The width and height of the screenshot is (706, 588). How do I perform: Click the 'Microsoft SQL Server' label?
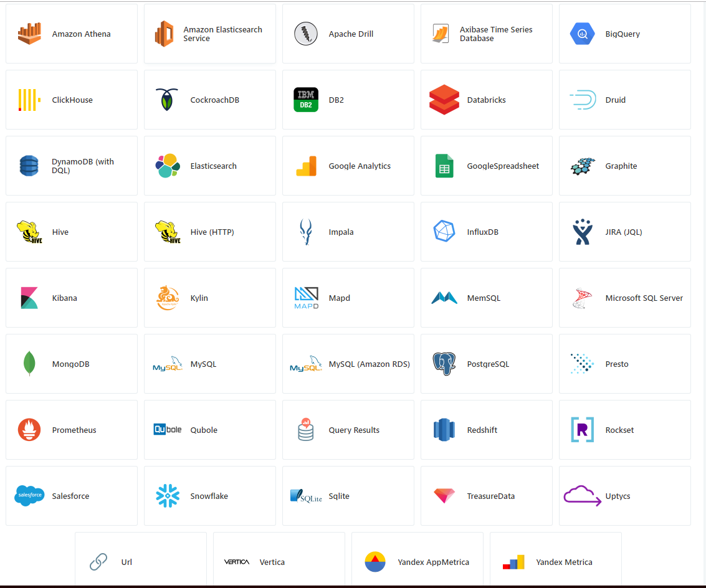tap(644, 298)
